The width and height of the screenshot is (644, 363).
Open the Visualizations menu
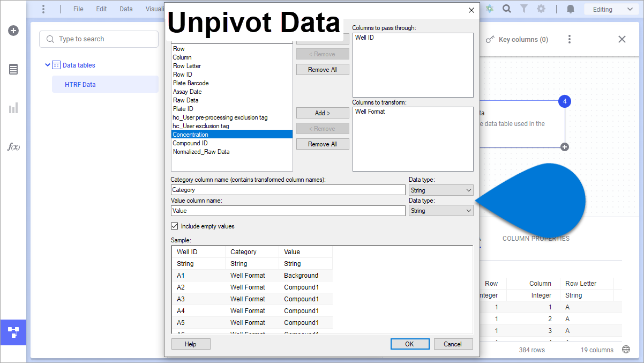click(x=155, y=9)
